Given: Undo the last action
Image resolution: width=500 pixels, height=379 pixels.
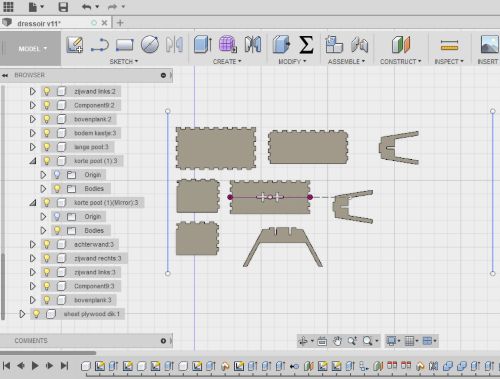Looking at the screenshot, I should [87, 7].
